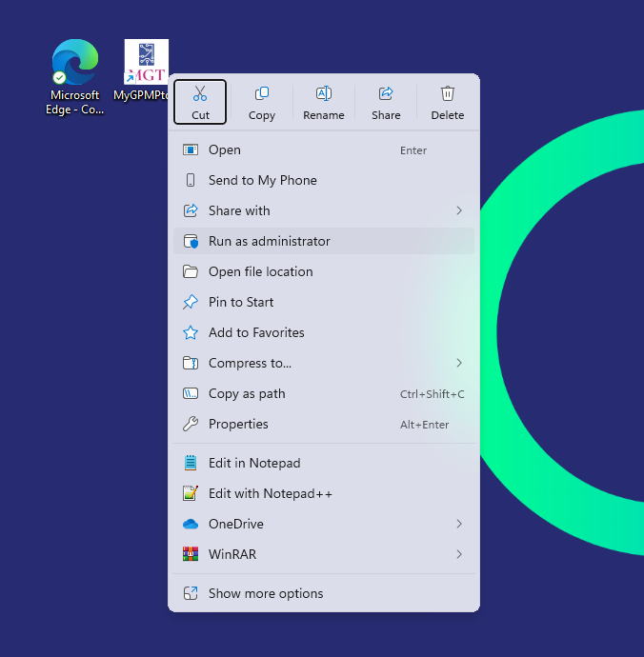This screenshot has height=657, width=644.
Task: Click the Share icon at menu top
Action: pyautogui.click(x=386, y=94)
